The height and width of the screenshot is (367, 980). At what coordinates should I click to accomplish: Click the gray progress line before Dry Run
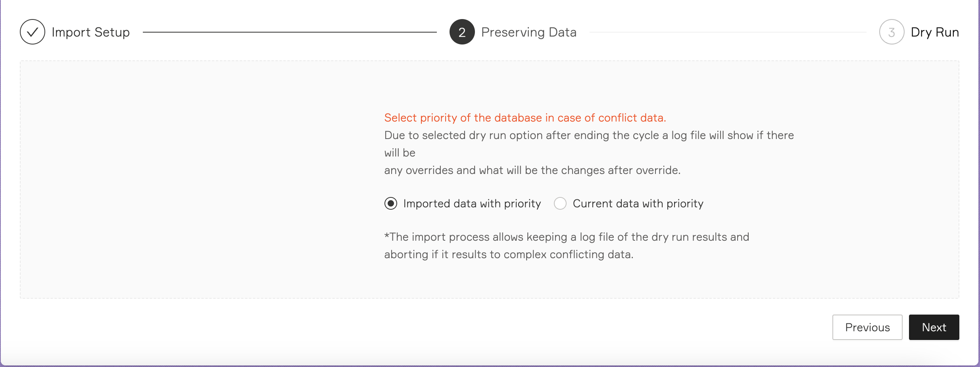[x=728, y=32]
